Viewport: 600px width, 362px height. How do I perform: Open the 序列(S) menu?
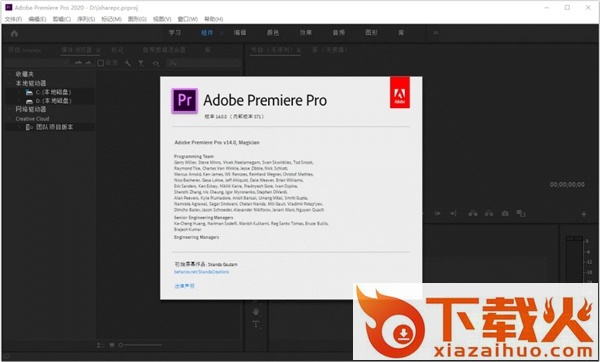[x=86, y=19]
